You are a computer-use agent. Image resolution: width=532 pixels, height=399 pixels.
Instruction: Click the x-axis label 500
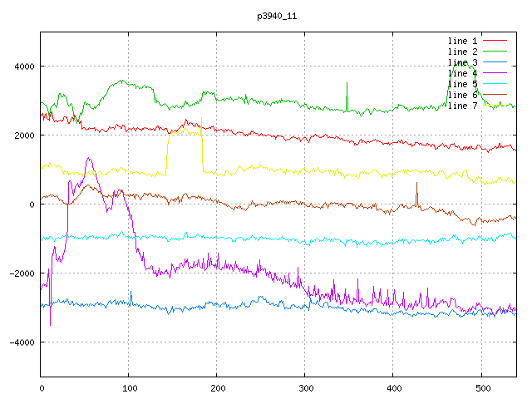[x=480, y=387]
